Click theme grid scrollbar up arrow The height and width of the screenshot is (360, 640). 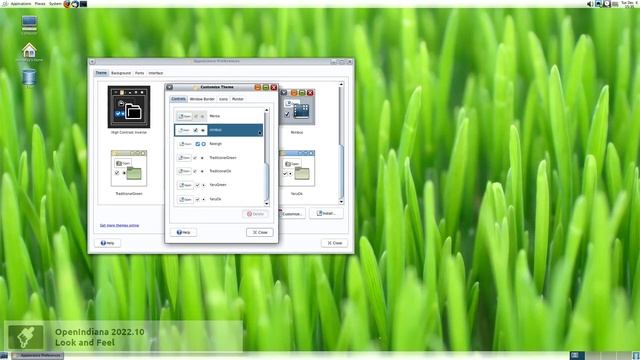pos(341,84)
